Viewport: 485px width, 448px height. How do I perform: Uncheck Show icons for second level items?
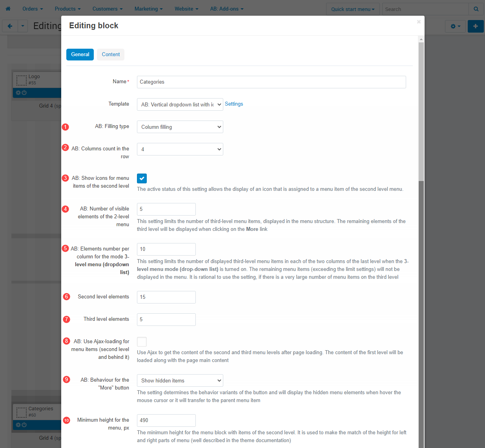coord(142,178)
